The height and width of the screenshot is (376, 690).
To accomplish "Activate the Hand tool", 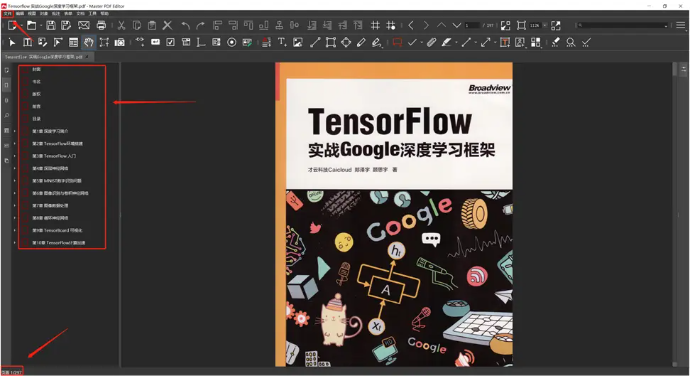I will click(89, 43).
